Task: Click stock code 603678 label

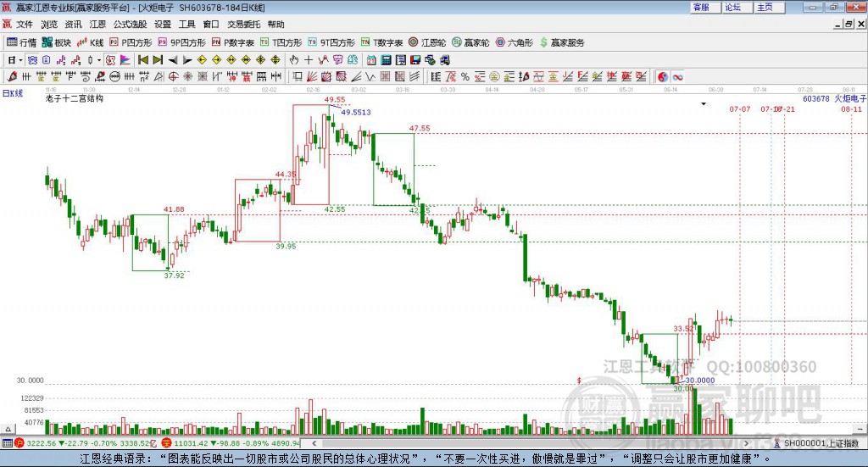Action: [x=816, y=98]
